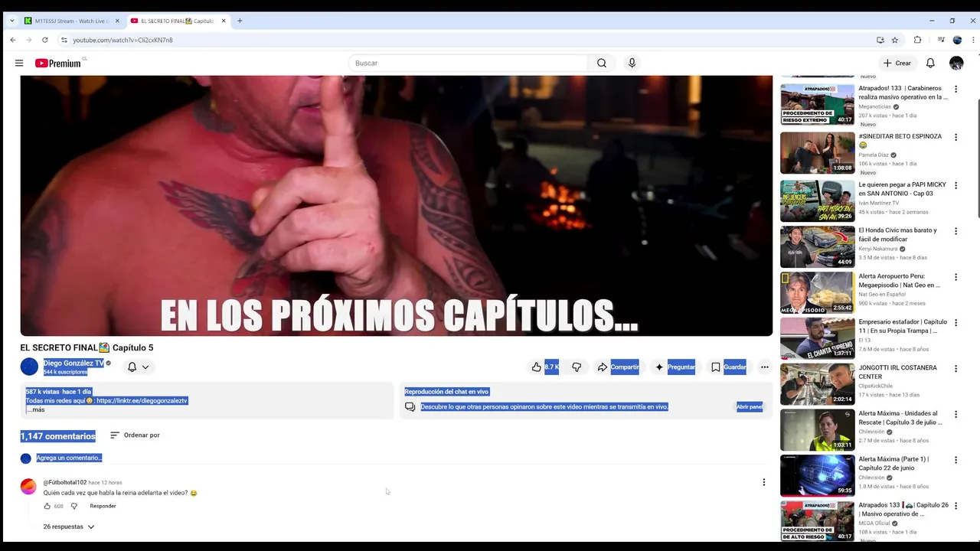Open the notifications bell in header

pos(930,64)
